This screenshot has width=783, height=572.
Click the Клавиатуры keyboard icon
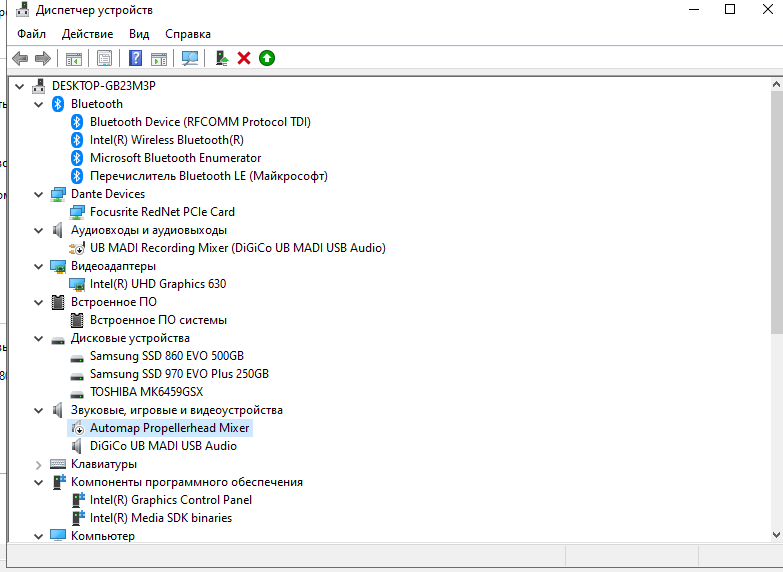58,464
